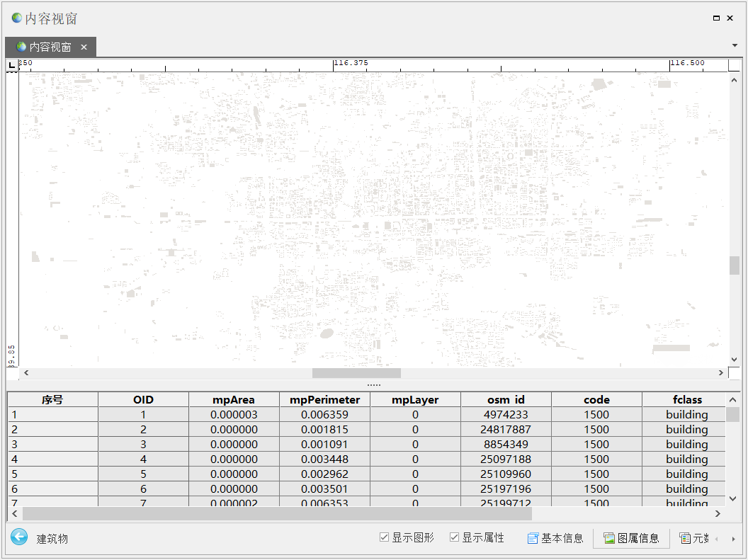Screen dimensions: 748x560
Task: Switch to 图属信息 tab
Action: click(631, 538)
